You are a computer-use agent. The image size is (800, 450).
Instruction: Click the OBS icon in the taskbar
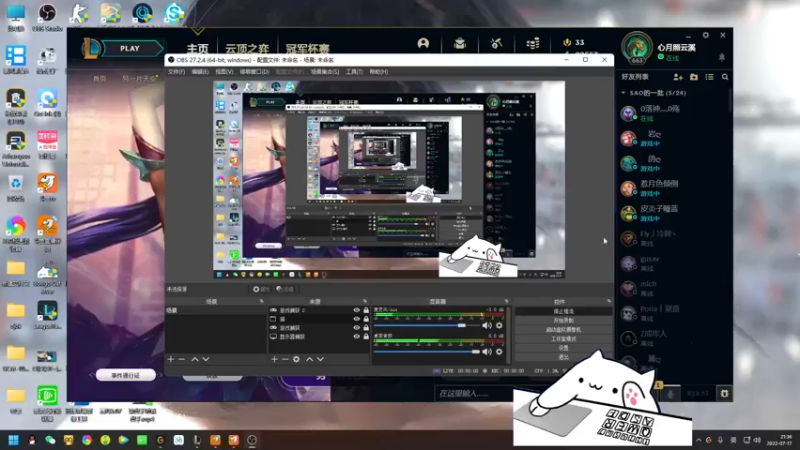point(252,440)
